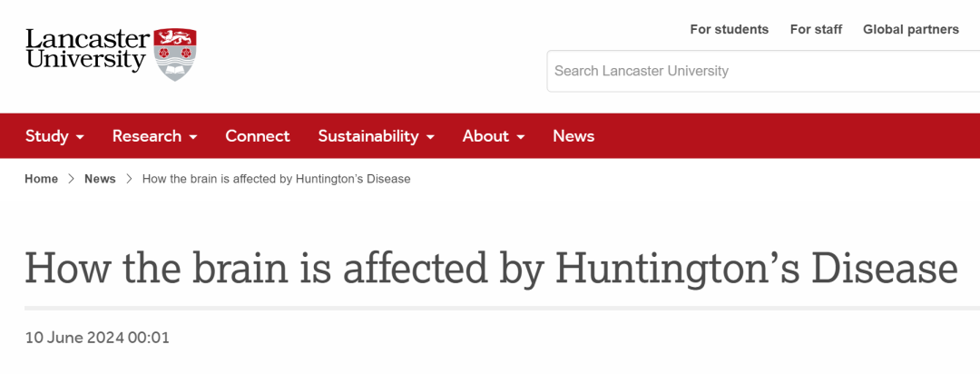This screenshot has height=374, width=980.
Task: Open the For students link
Action: click(729, 29)
